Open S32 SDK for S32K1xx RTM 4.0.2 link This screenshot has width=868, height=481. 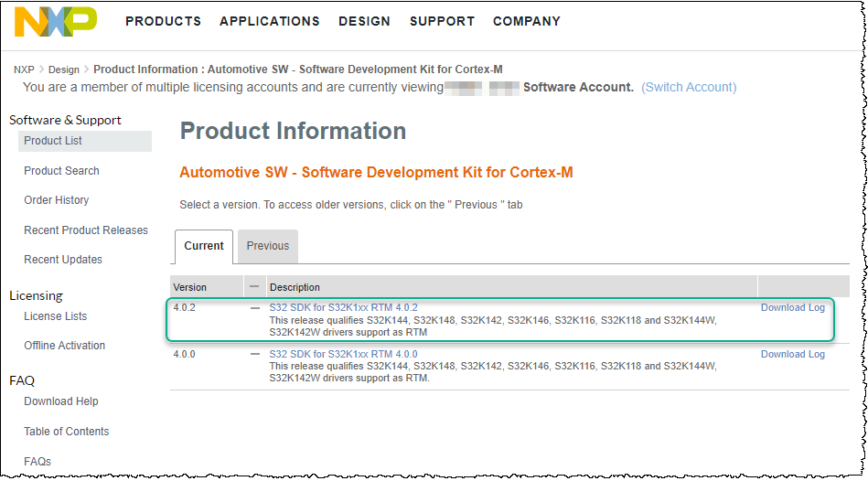[343, 308]
